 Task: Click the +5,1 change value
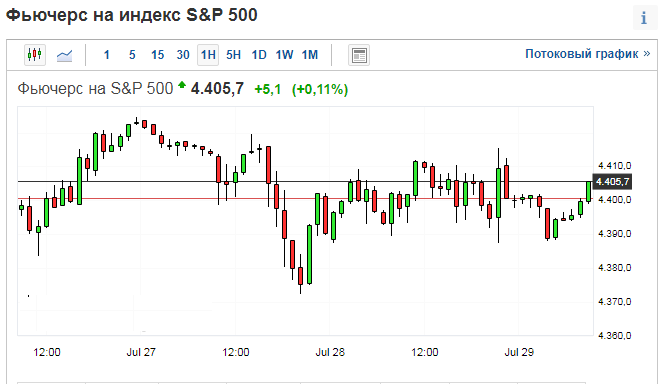[x=268, y=89]
